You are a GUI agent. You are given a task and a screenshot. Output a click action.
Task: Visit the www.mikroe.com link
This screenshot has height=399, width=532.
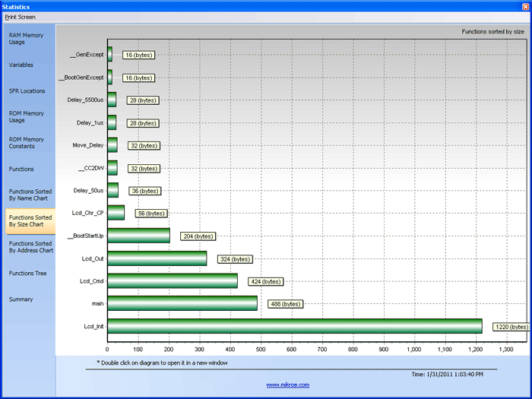coord(288,385)
